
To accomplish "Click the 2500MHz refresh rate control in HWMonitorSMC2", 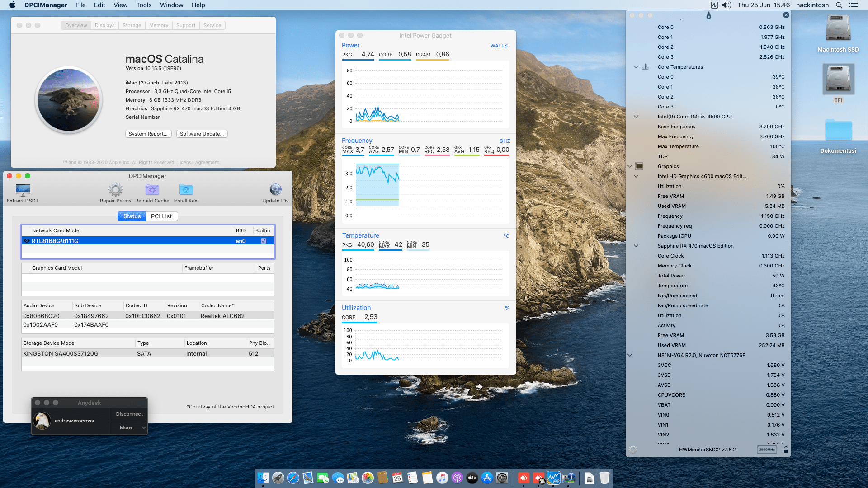I will 767,450.
